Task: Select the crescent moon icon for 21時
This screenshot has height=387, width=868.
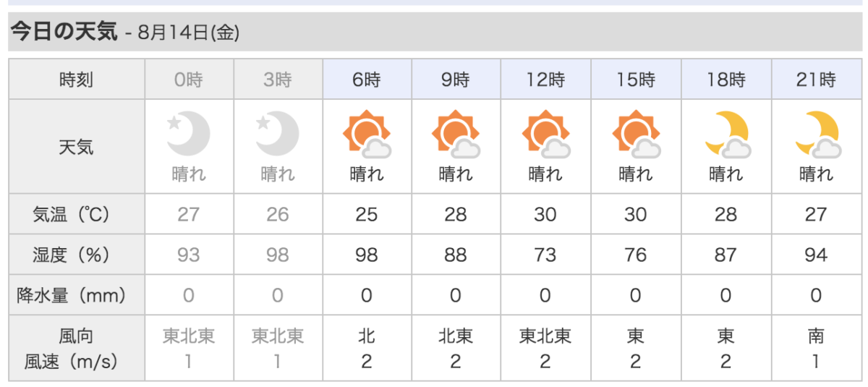Action: tap(817, 135)
